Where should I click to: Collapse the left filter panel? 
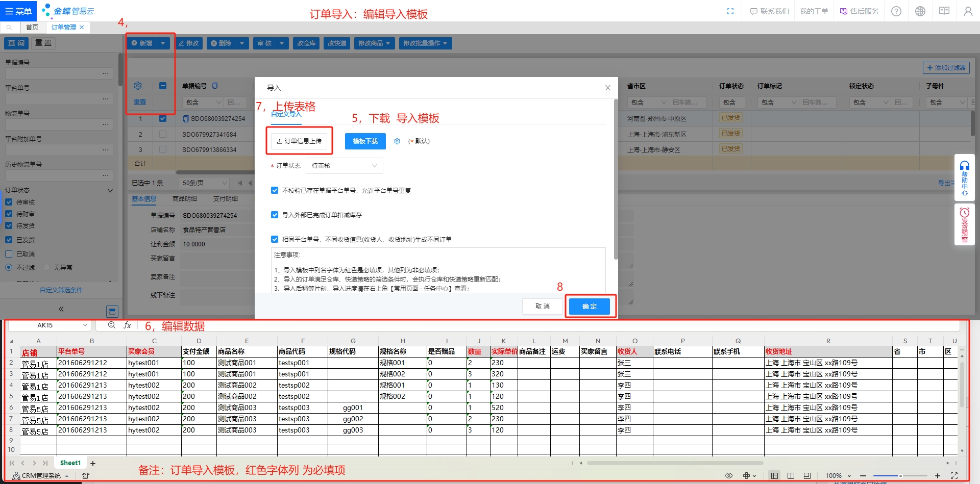61,309
